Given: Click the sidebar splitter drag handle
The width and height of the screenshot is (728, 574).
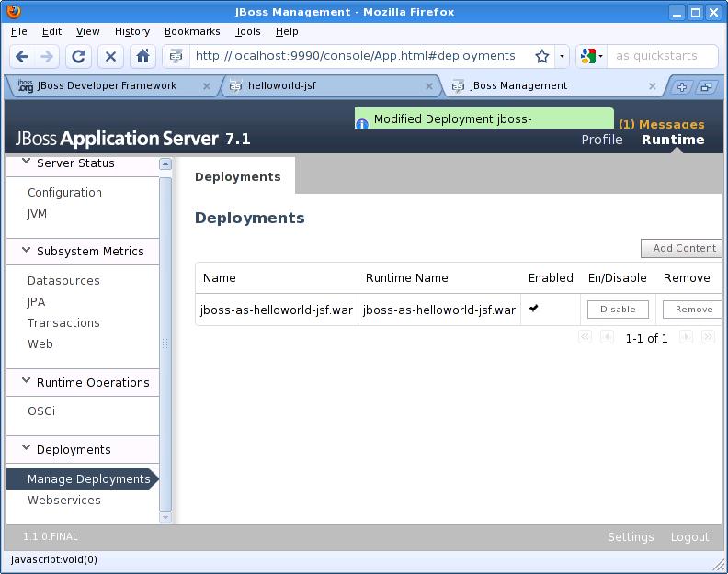Looking at the screenshot, I should click(x=165, y=343).
